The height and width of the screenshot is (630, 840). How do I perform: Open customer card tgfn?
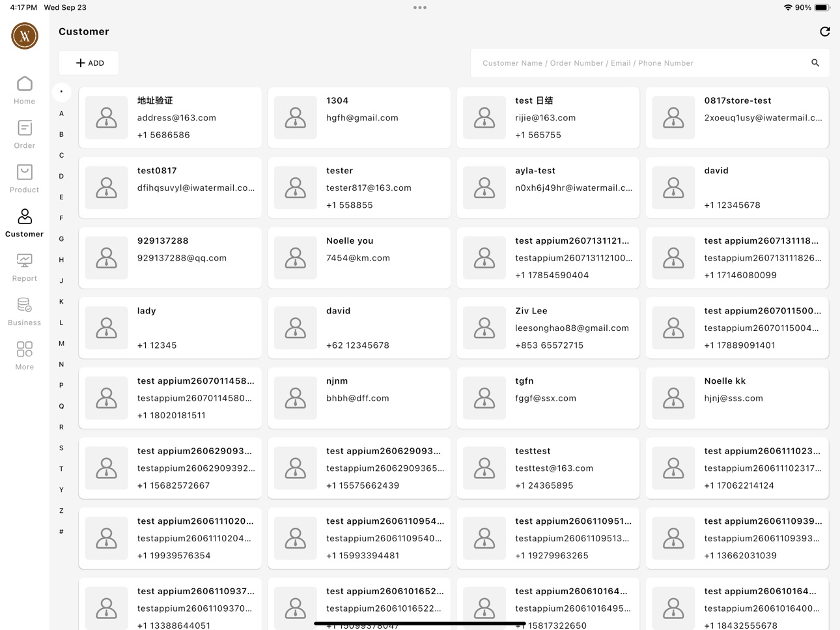pyautogui.click(x=548, y=398)
